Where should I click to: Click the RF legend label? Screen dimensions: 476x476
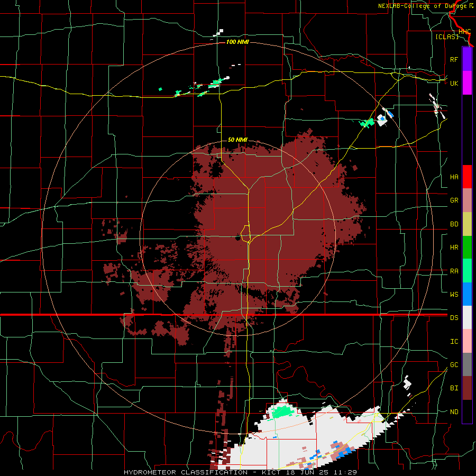454,59
